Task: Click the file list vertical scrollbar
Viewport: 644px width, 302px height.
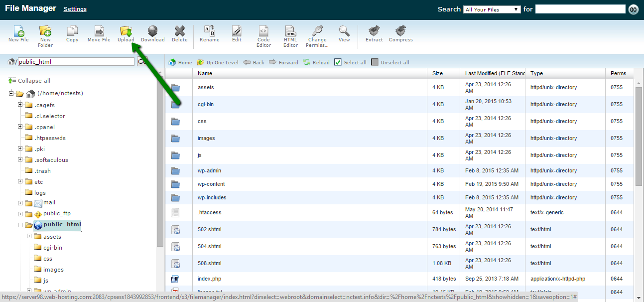Action: [639, 135]
